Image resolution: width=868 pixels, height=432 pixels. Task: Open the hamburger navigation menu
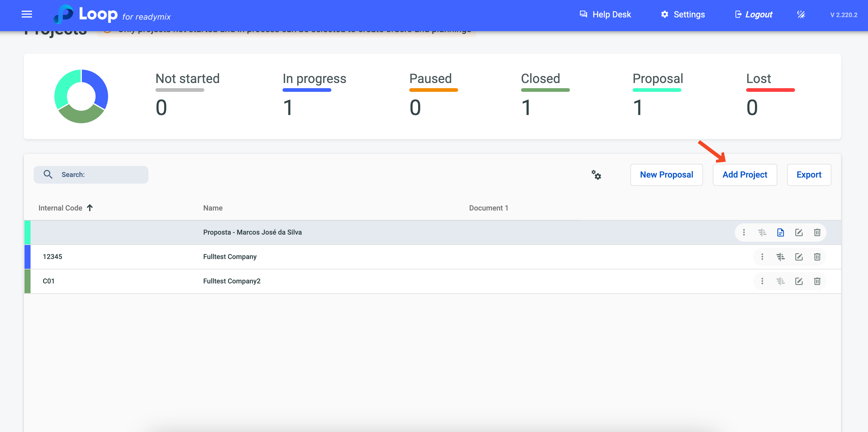point(27,14)
